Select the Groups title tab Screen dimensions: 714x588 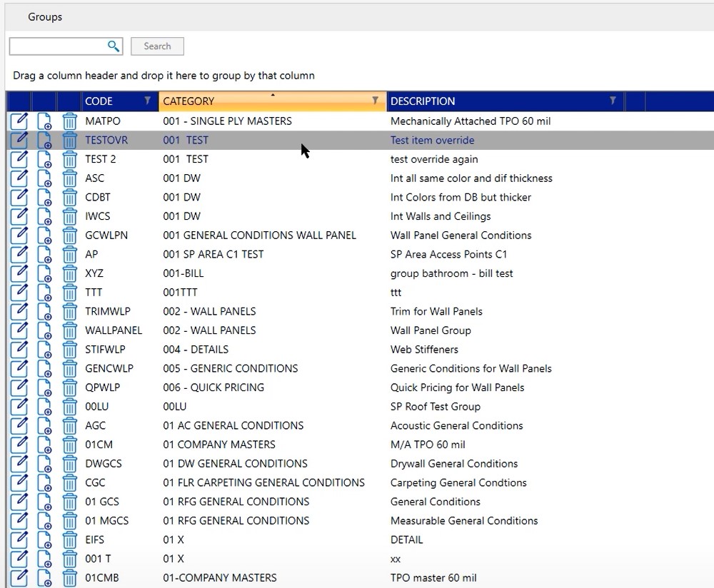click(x=45, y=16)
